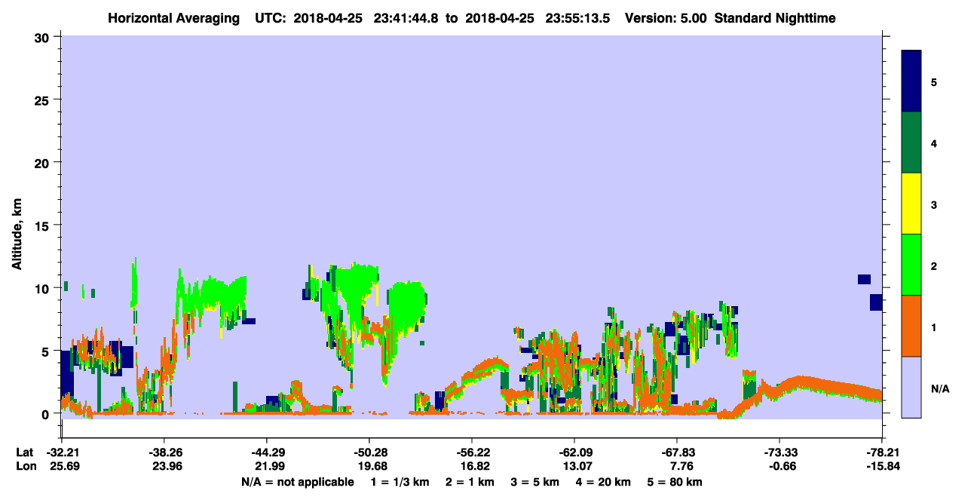Select the "Version: 5.00" text
Viewport: 980px width, 503px height.
(666, 17)
